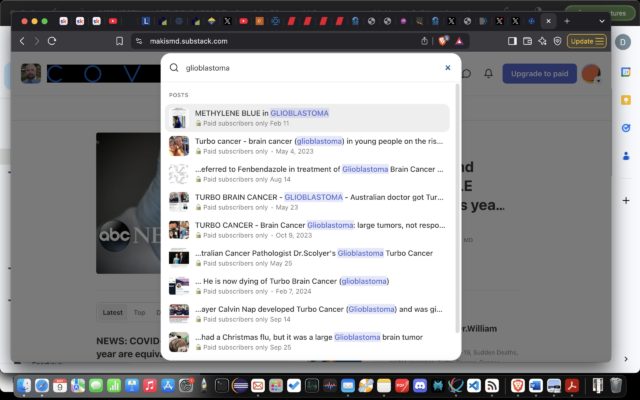This screenshot has width=640, height=400.
Task: Open 'large tumors' Glioblastoma post from Oct 9, 2023
Action: [307, 230]
